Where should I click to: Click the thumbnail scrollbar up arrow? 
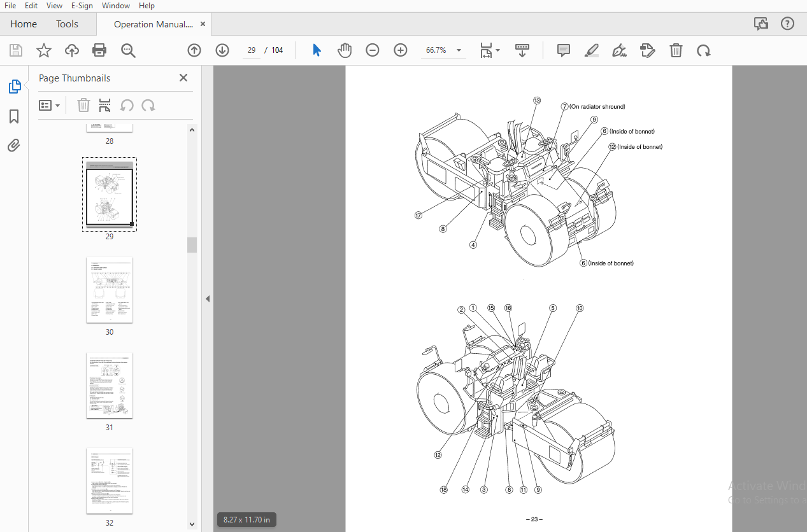192,129
